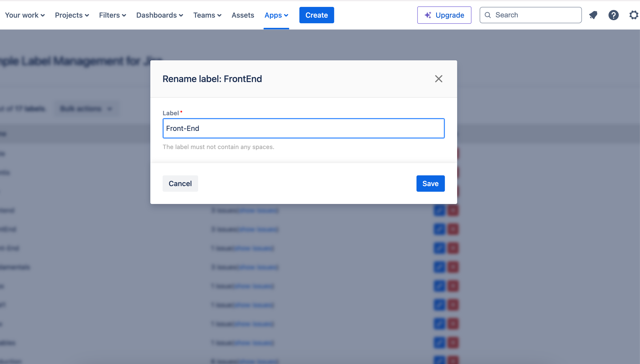The width and height of the screenshot is (640, 364).
Task: Click the Rename label: FrontEnd title
Action: point(212,79)
